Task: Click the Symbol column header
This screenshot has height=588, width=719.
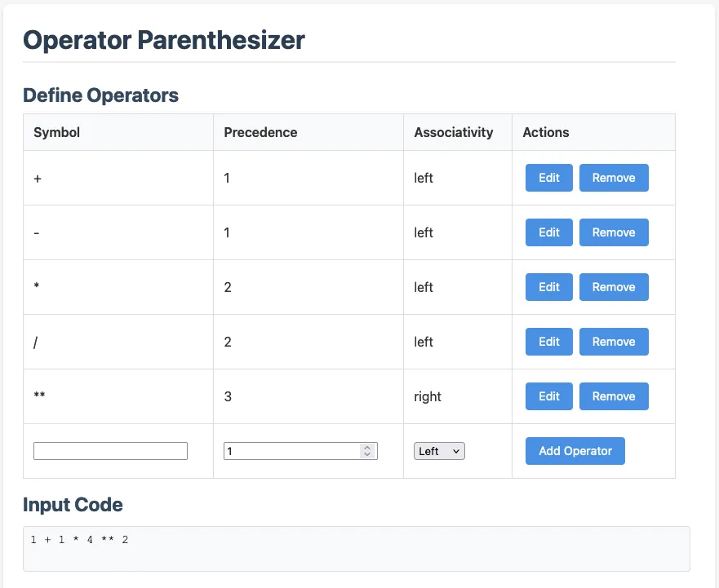Action: pos(57,132)
